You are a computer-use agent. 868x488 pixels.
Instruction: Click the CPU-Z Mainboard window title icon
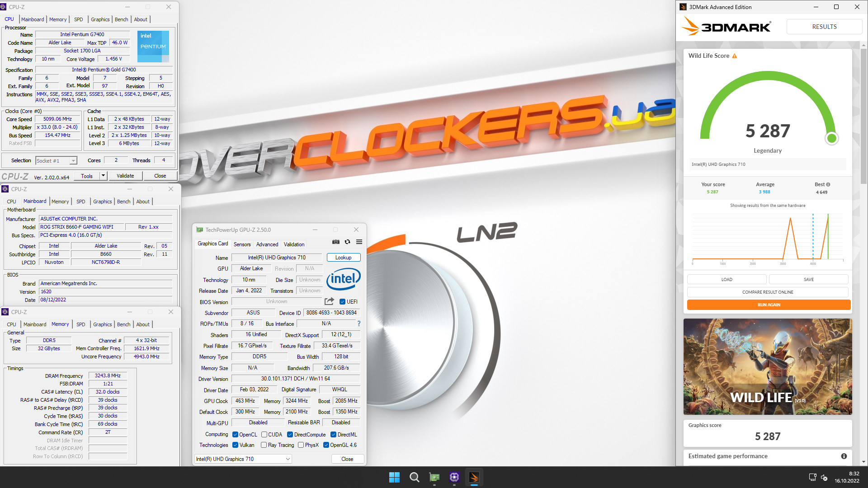pos(5,189)
